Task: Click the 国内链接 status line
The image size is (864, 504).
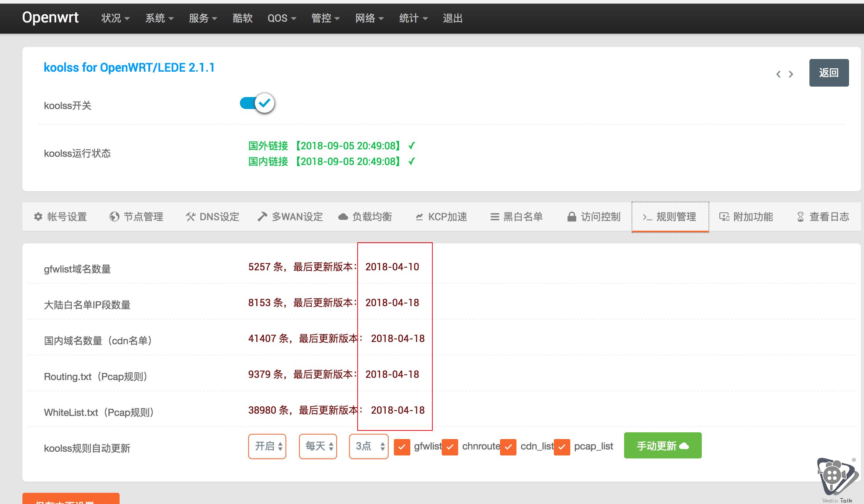Action: point(332,161)
